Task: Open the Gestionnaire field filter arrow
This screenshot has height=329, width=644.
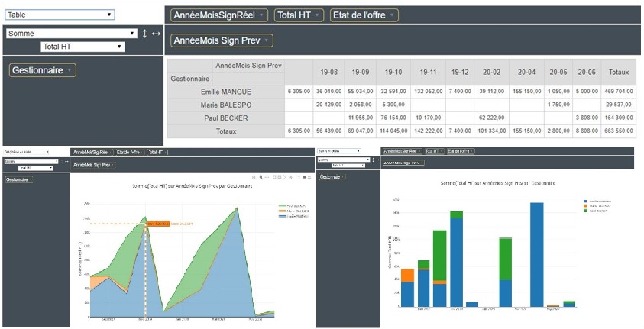Action: pos(70,70)
